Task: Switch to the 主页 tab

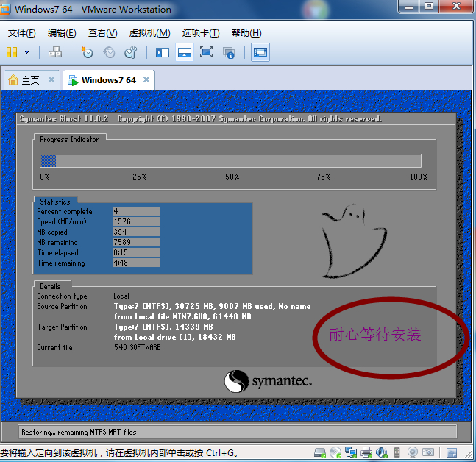Action: [30, 80]
